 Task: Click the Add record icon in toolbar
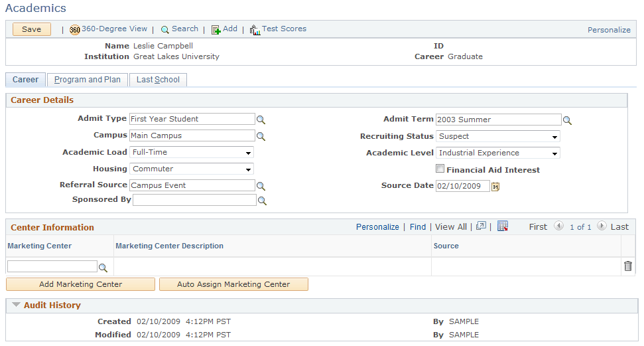click(x=216, y=30)
